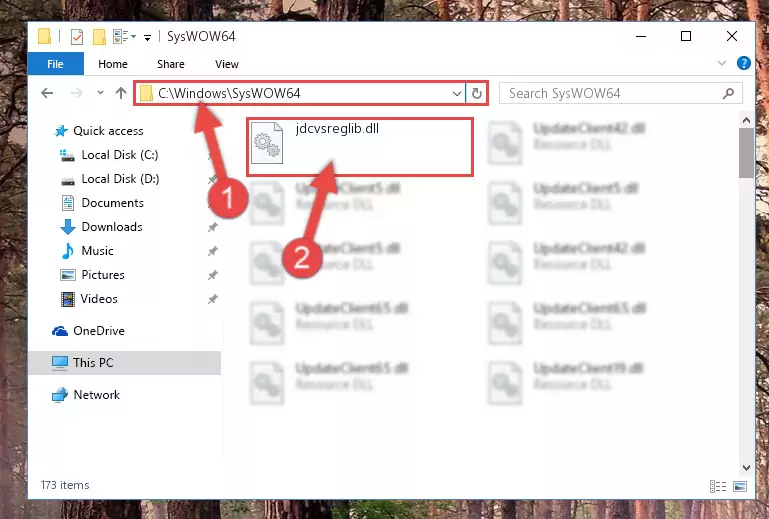Open the recent locations dropdown
769x519 pixels.
point(100,92)
